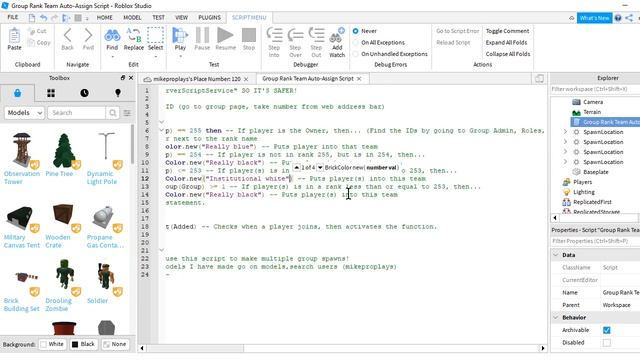640x360 pixels.
Task: Open the FILE menu
Action: (13, 17)
